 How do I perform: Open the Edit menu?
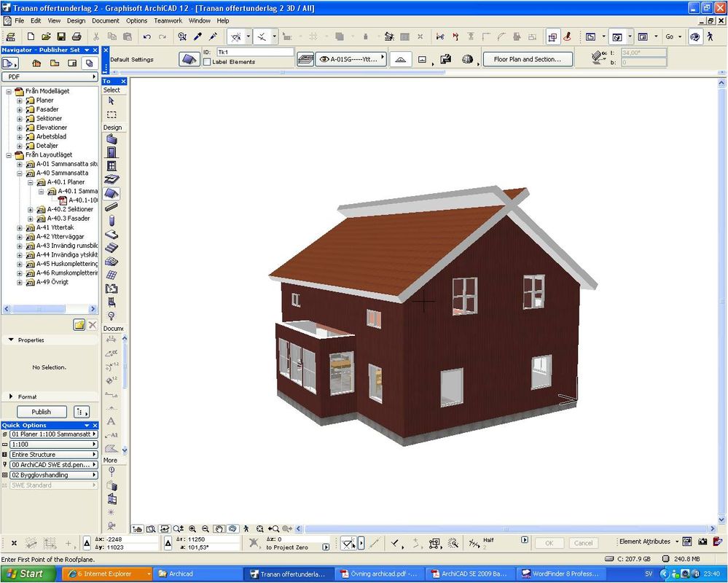pos(36,21)
